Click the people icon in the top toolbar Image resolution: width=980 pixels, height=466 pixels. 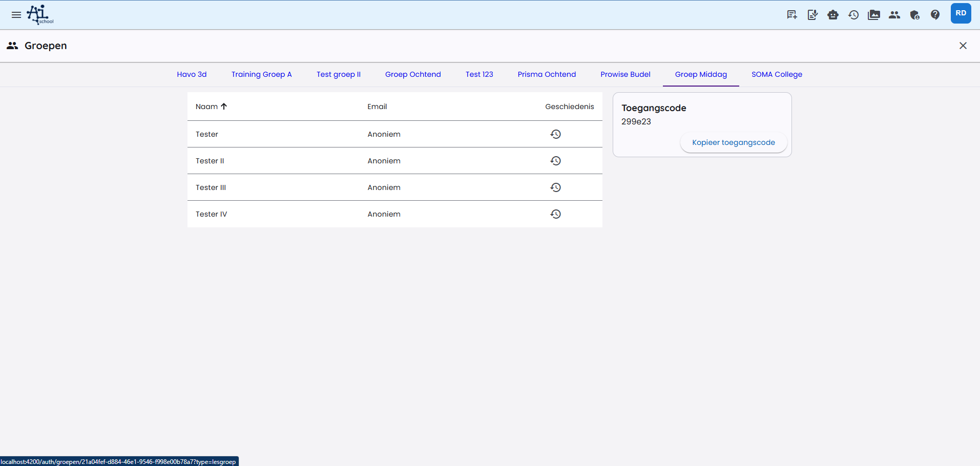click(x=894, y=15)
